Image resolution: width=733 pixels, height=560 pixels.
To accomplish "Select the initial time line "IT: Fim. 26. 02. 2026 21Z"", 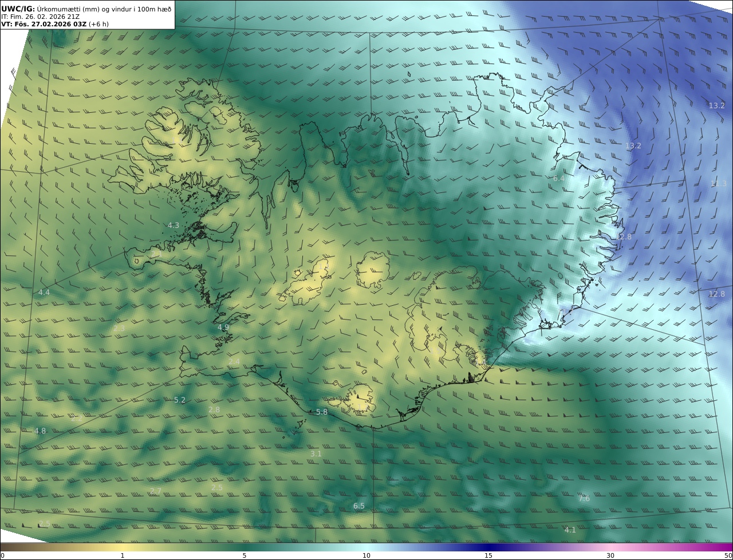I will pos(40,17).
